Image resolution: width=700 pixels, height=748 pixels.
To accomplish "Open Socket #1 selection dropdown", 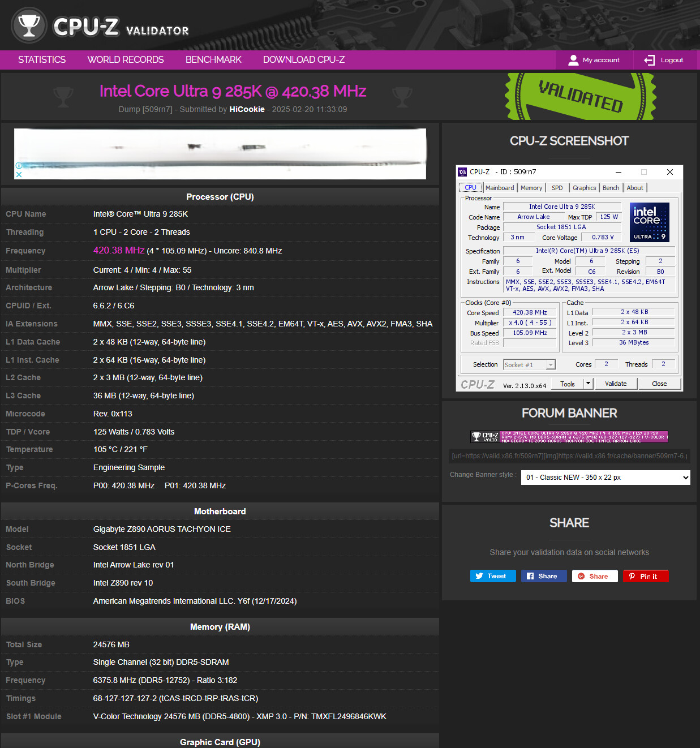I will pos(529,365).
